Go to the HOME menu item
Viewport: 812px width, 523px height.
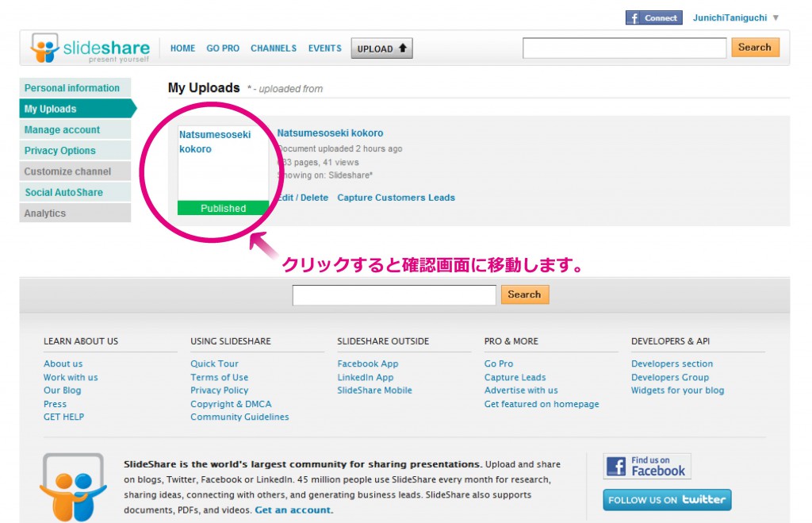point(183,48)
